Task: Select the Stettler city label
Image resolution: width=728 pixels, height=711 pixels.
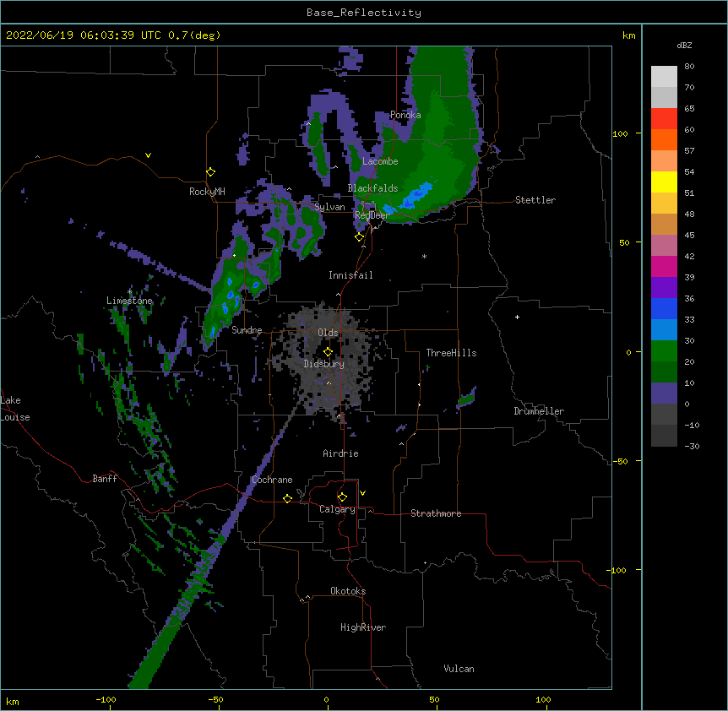Action: (535, 200)
